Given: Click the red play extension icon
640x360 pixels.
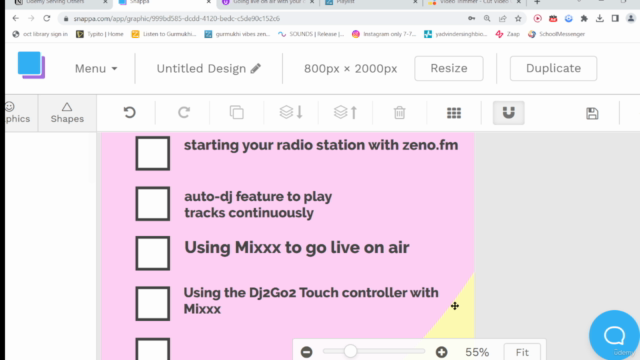Looking at the screenshot, I should pos(538,18).
